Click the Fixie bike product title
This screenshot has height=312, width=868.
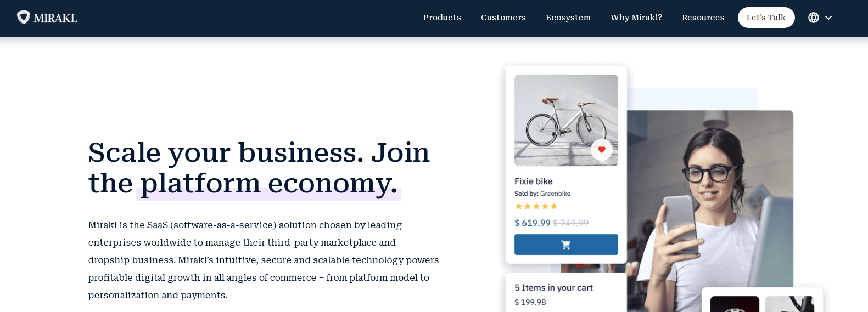(x=533, y=181)
